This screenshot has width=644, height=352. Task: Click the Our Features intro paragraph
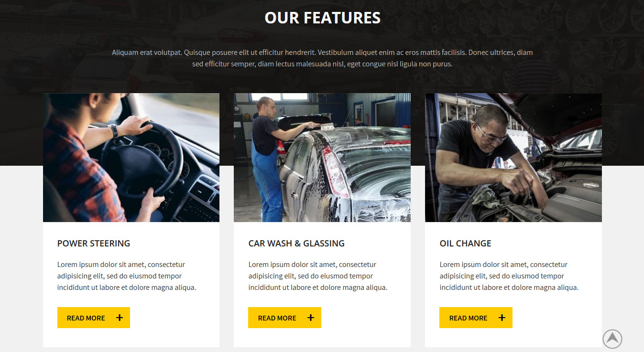pos(322,58)
